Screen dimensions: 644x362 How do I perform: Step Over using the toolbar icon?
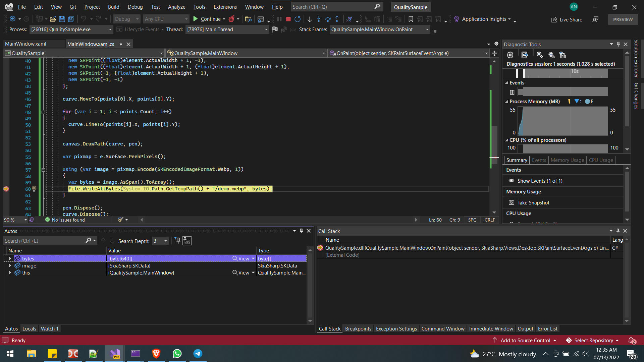[x=328, y=19]
